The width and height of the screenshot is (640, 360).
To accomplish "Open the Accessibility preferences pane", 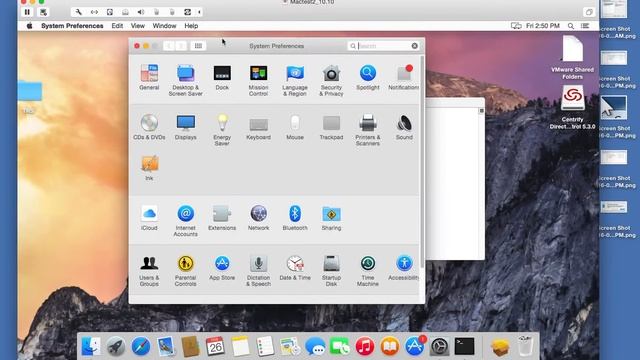I will (x=404, y=267).
